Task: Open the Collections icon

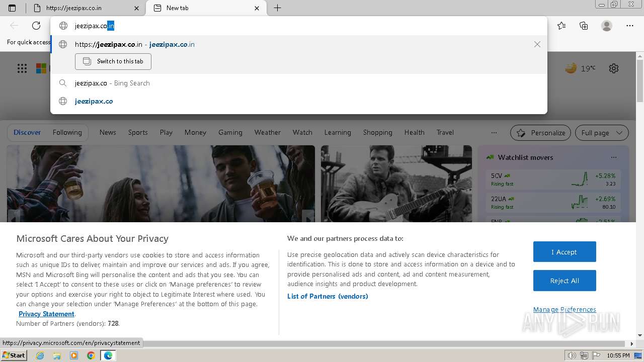Action: click(584, 26)
